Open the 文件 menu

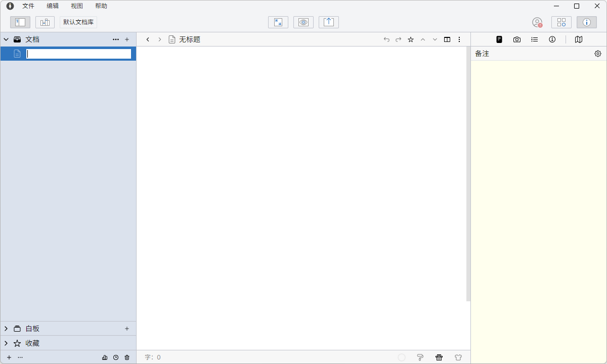pos(28,6)
